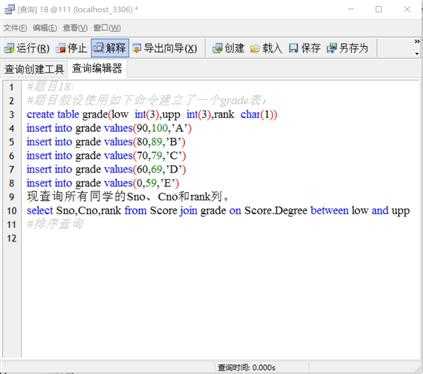423x374 pixels.
Task: Click the select Sno,Cno,rank query line
Action: 218,210
